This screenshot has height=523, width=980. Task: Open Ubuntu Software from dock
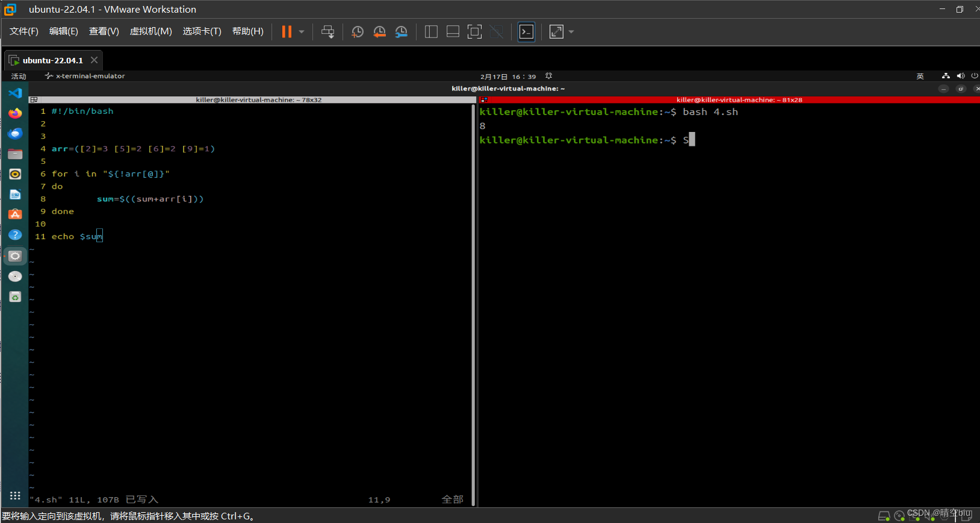click(16, 215)
